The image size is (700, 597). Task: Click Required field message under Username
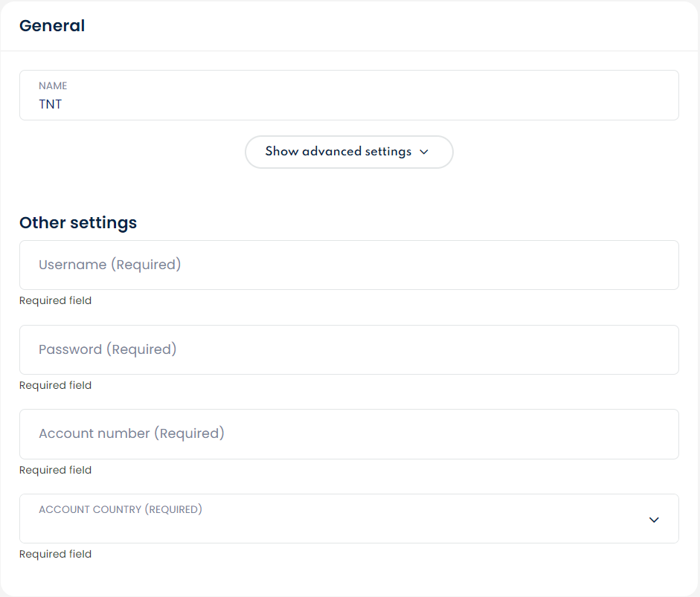(x=56, y=301)
